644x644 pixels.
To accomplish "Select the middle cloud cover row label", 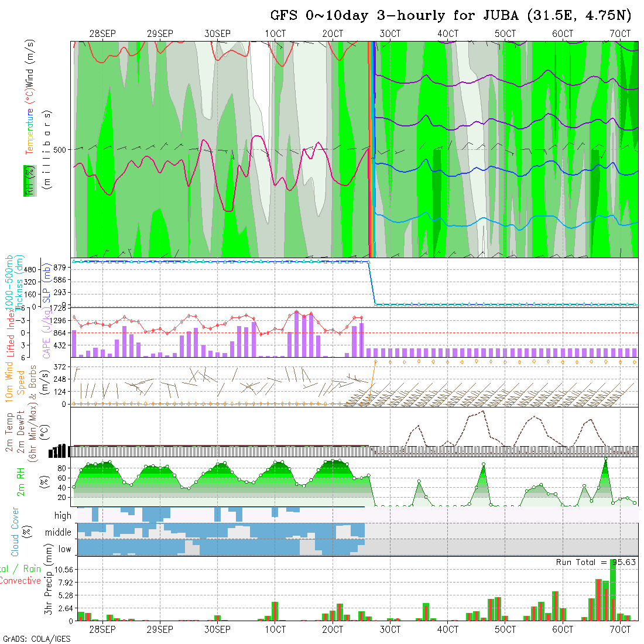I will click(58, 533).
